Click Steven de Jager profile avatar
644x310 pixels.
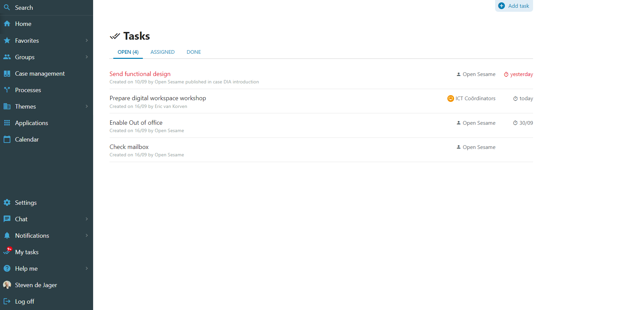coord(7,285)
